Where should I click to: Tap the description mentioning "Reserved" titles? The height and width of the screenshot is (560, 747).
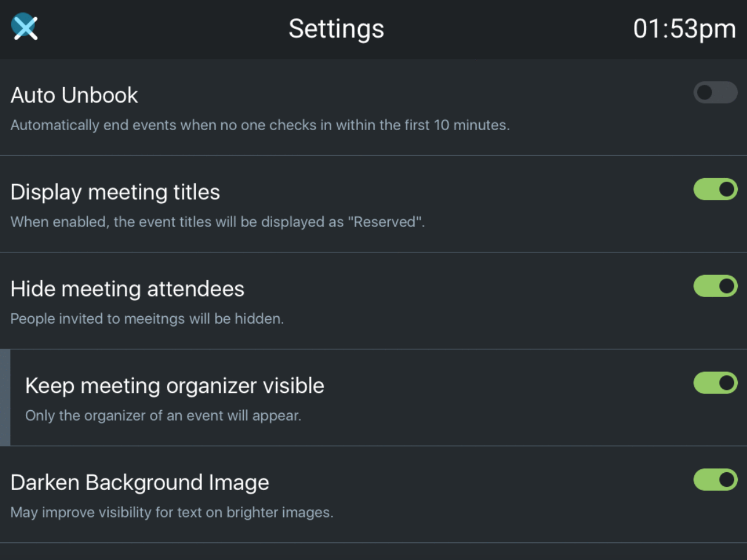(x=217, y=222)
